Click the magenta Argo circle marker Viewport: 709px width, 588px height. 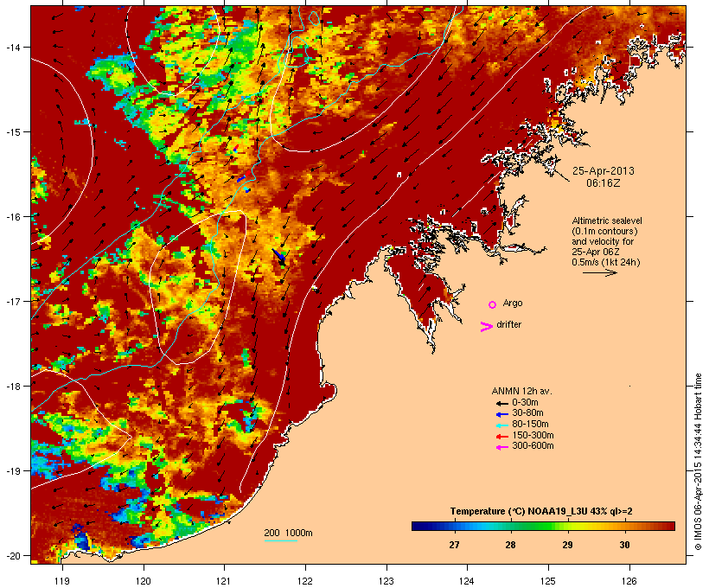pyautogui.click(x=493, y=304)
